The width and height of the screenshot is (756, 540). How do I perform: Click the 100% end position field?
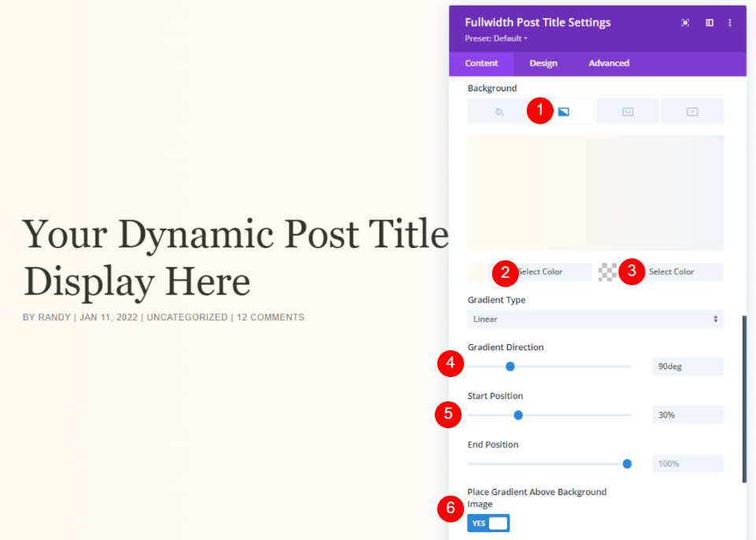pyautogui.click(x=688, y=464)
